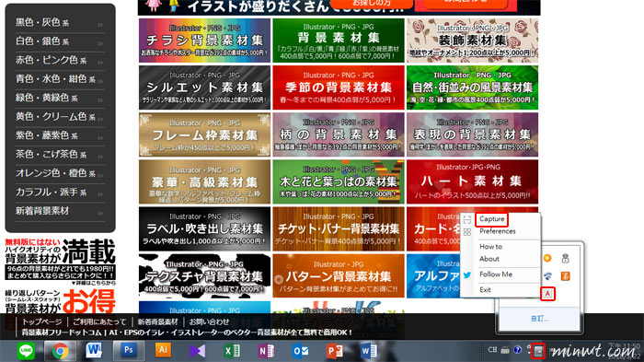Open the 緑色・黄緑色系 category
The image size is (644, 362).
point(60,99)
